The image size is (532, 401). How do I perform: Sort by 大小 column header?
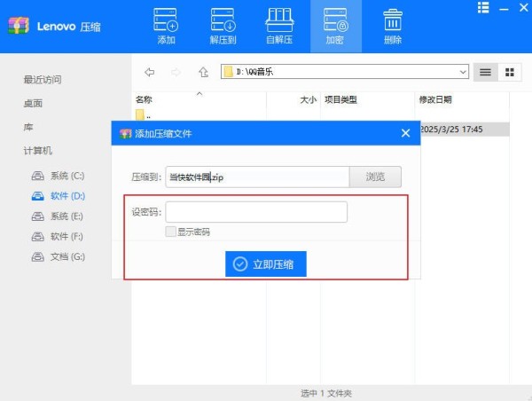point(308,99)
